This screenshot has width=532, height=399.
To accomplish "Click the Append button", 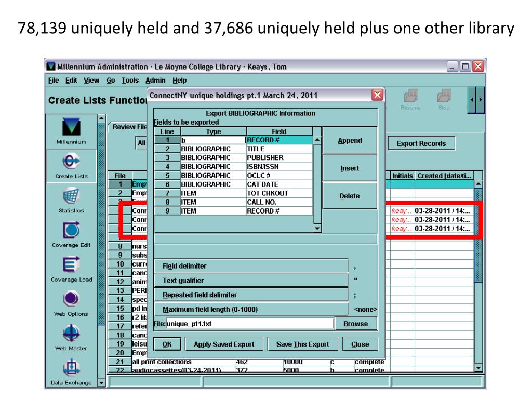I will (350, 140).
